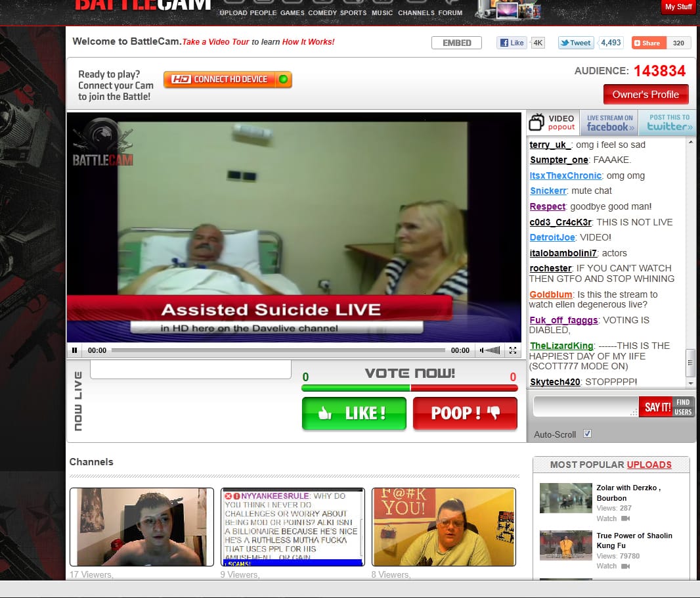This screenshot has width=700, height=598.
Task: Open rochester profile from chat
Action: pos(550,268)
